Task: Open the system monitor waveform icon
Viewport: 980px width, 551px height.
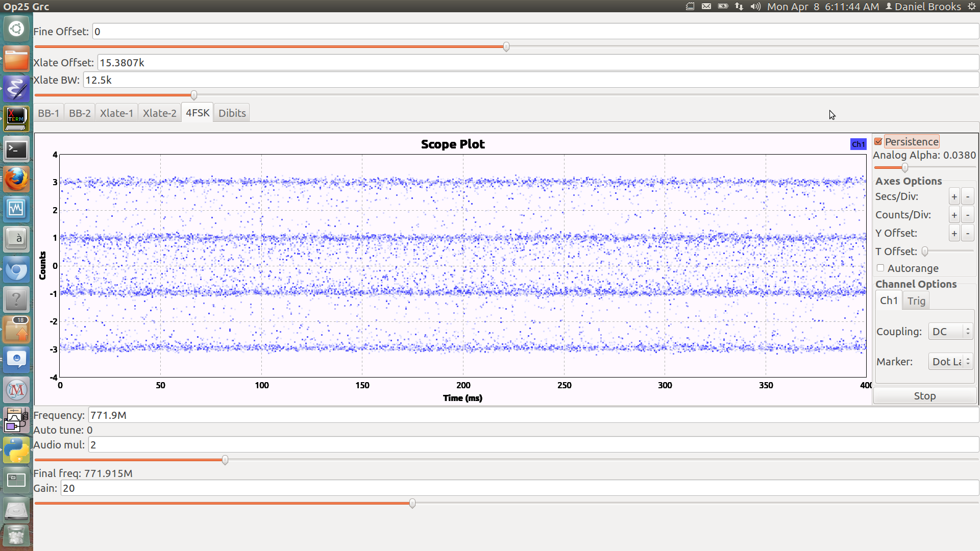Action: 16,209
